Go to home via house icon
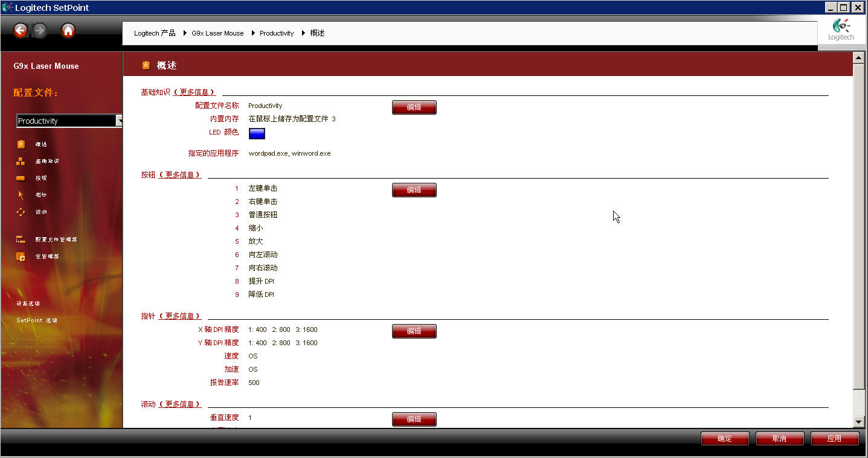This screenshot has height=458, width=868. (x=68, y=30)
